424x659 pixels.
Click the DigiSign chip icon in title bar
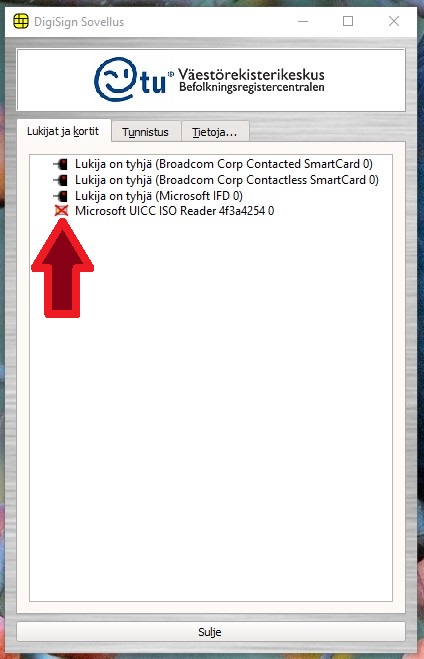click(21, 21)
